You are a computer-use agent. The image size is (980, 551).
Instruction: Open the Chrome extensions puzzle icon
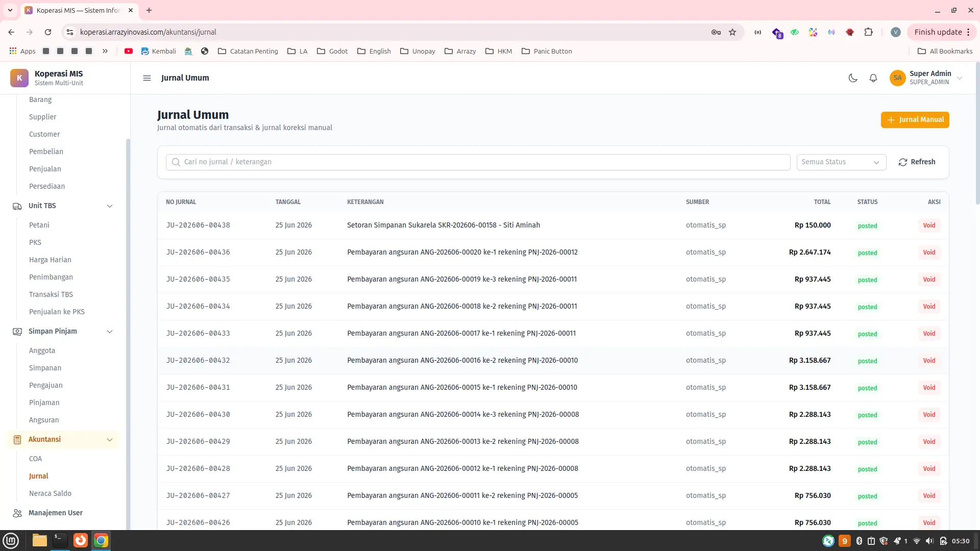pos(868,32)
